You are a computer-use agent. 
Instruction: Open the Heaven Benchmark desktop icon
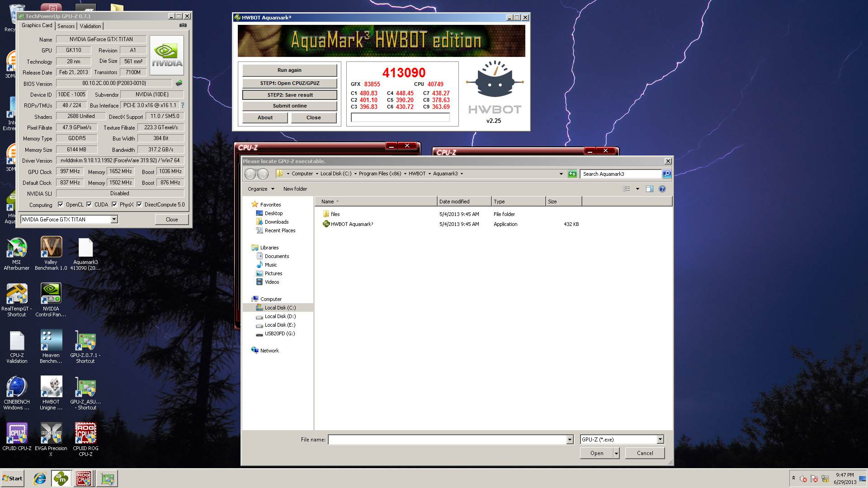51,347
